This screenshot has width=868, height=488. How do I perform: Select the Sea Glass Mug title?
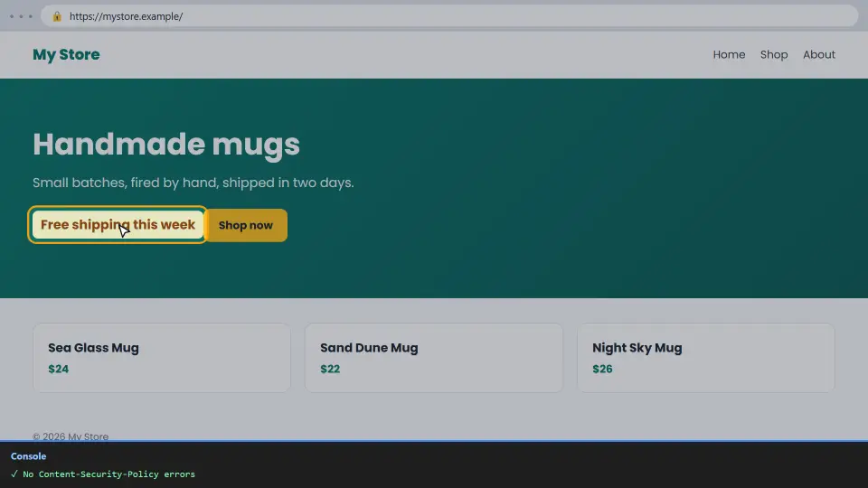pyautogui.click(x=93, y=347)
